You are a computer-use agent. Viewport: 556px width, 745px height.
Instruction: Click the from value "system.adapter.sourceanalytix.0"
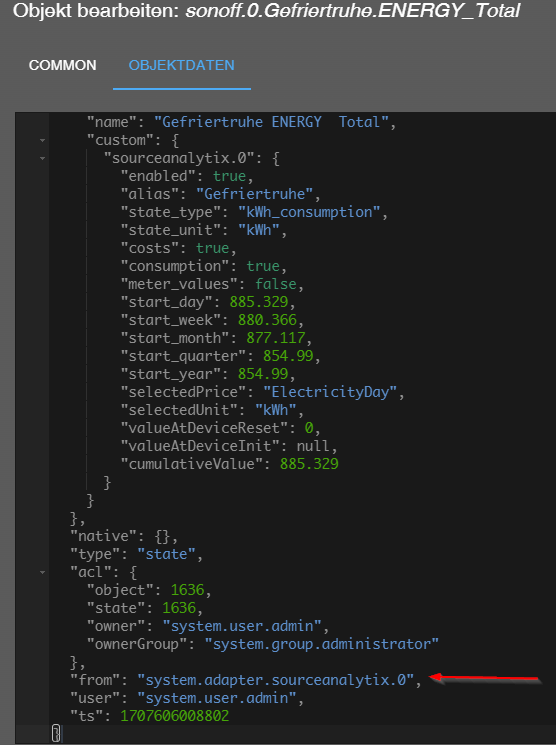[276, 680]
